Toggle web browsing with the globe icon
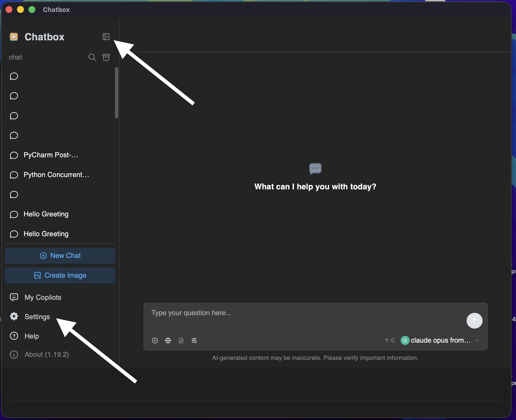 (x=168, y=340)
